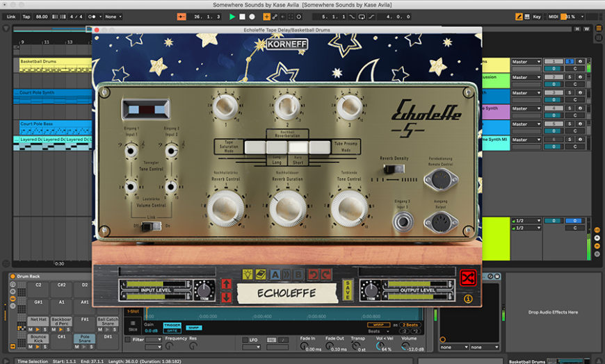
Task: Adjust the output level TRIM knob
Action: click(371, 289)
